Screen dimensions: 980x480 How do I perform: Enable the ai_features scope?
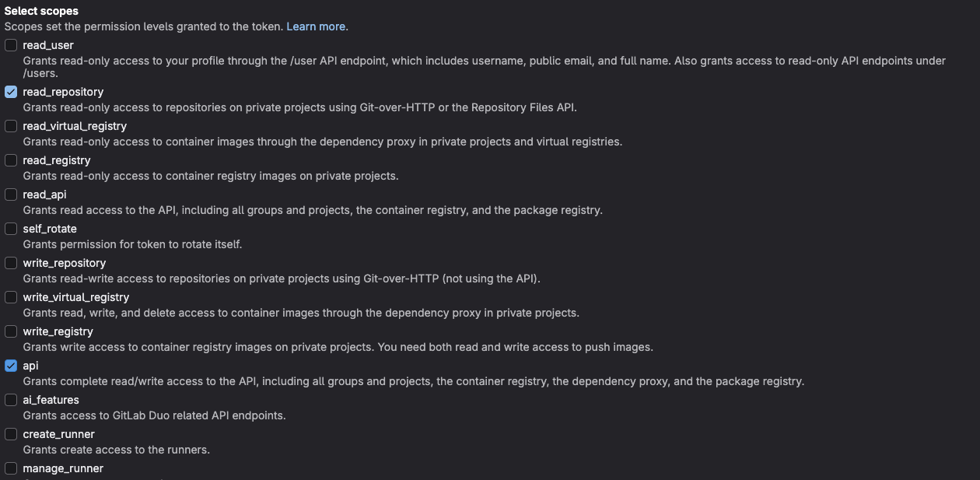[11, 400]
